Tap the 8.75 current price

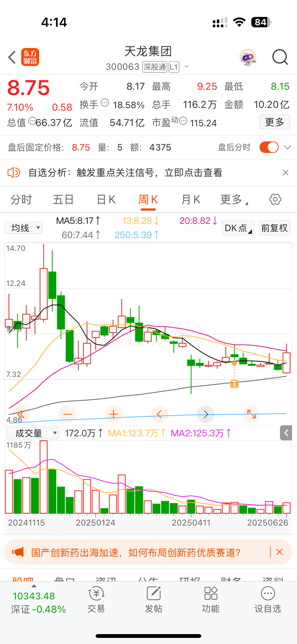click(29, 88)
